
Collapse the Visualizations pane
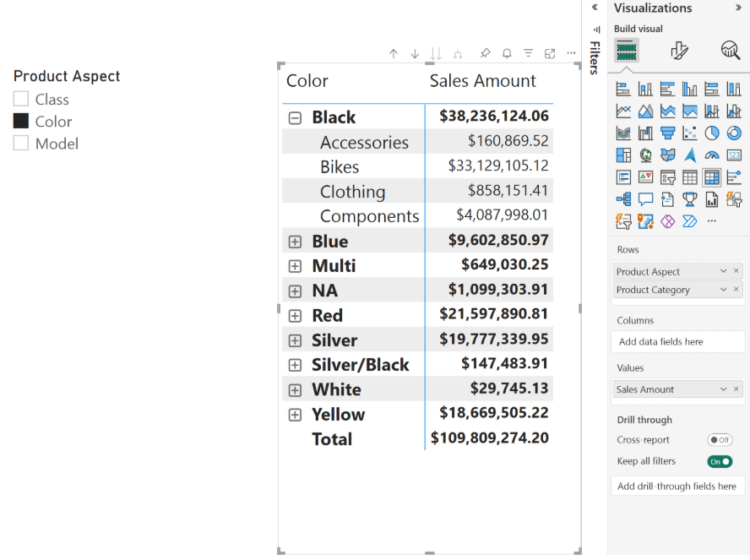tap(738, 8)
